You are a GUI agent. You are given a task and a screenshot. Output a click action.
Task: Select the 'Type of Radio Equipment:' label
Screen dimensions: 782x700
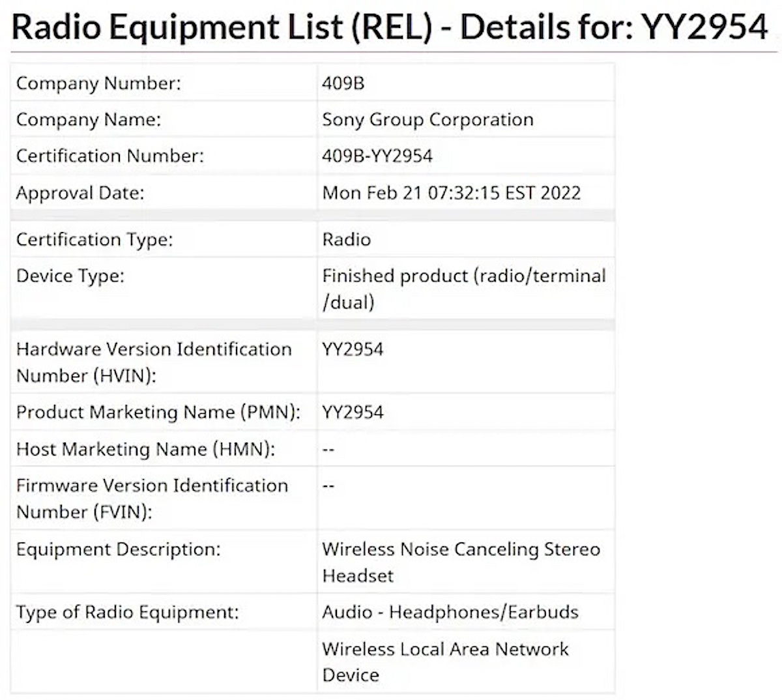click(128, 613)
